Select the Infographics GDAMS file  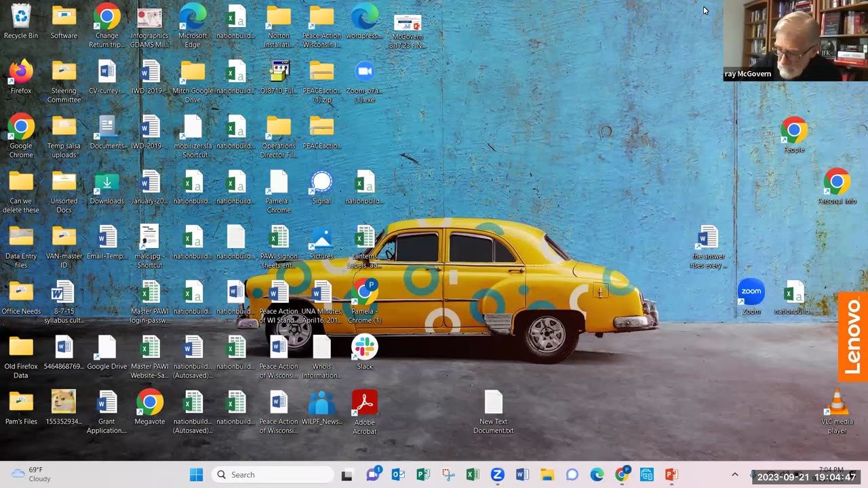pyautogui.click(x=150, y=26)
